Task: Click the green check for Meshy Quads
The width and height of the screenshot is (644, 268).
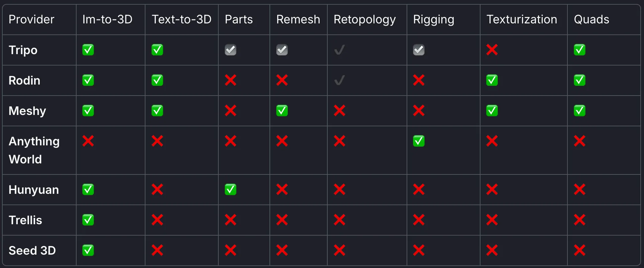Action: point(579,111)
